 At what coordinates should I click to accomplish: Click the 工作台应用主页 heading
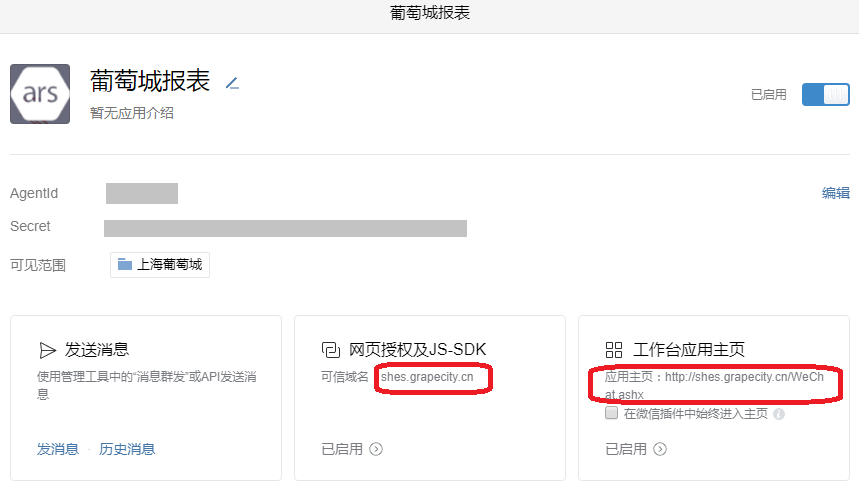(x=689, y=350)
